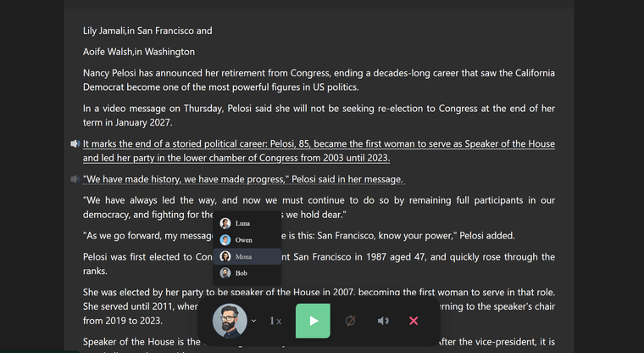Click Luna's avatar icon
644x353 pixels.
(x=225, y=223)
